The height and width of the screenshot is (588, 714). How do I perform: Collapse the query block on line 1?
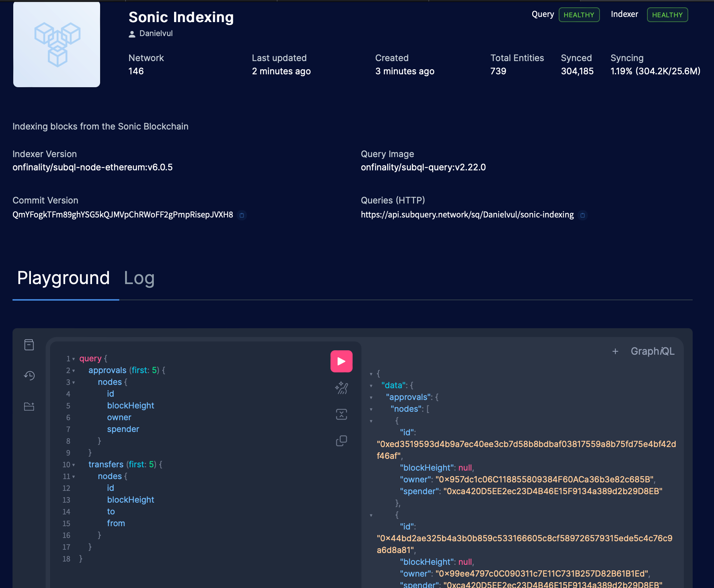73,359
